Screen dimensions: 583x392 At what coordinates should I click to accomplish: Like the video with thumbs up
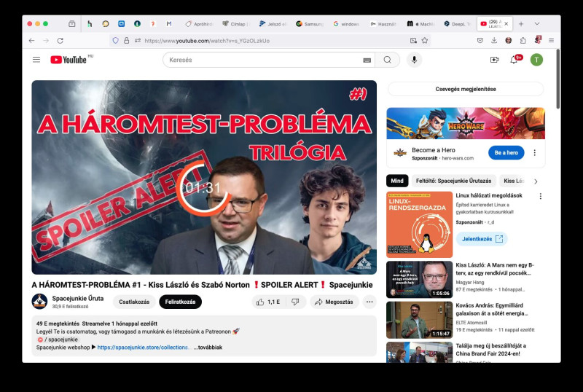pyautogui.click(x=268, y=302)
